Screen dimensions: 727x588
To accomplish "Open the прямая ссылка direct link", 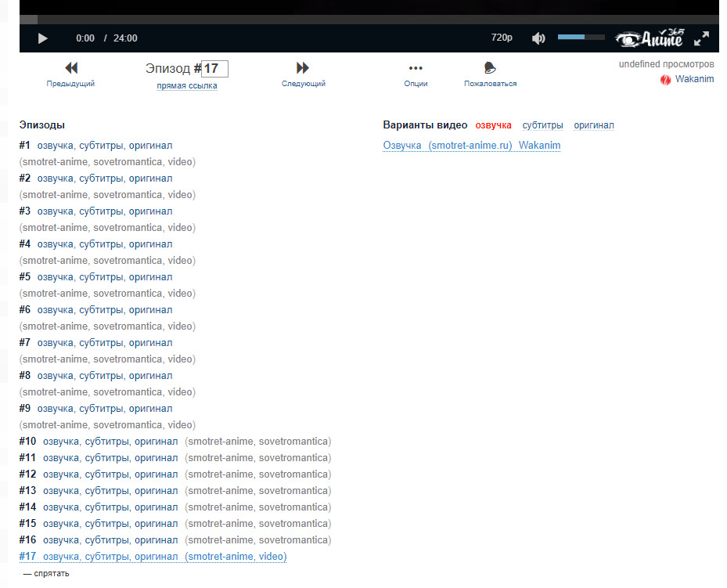I will [187, 86].
